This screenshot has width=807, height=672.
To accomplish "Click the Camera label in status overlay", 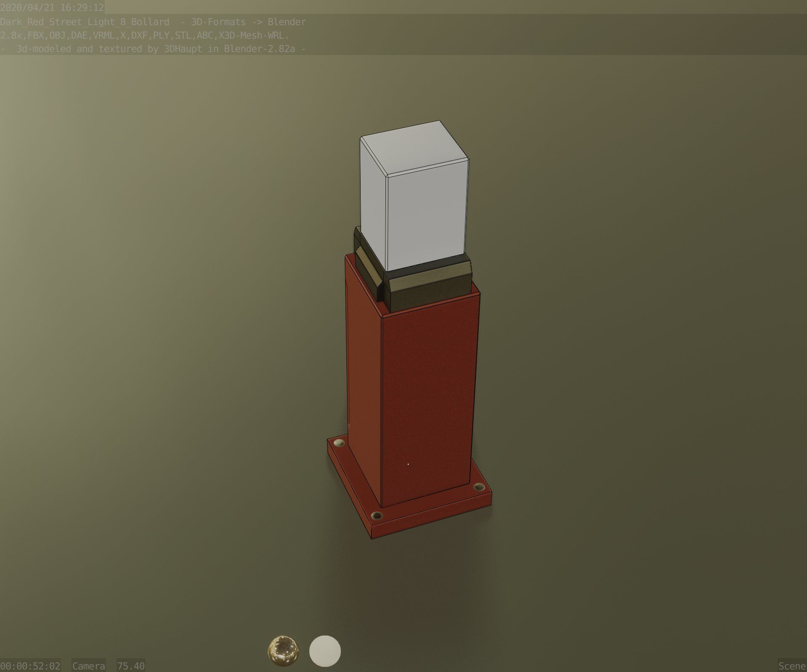I will tap(89, 666).
